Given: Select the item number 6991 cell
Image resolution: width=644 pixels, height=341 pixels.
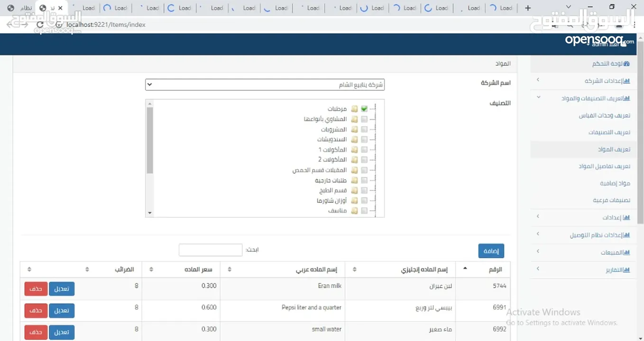Looking at the screenshot, I should [483, 311].
